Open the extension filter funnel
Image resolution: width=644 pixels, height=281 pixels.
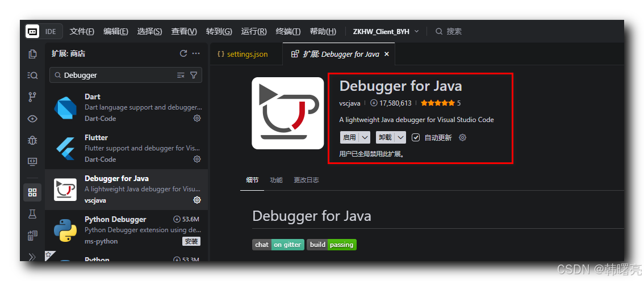194,75
